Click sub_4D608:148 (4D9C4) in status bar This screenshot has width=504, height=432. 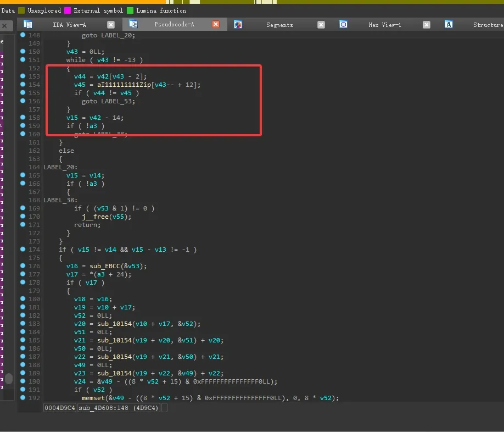tap(119, 408)
